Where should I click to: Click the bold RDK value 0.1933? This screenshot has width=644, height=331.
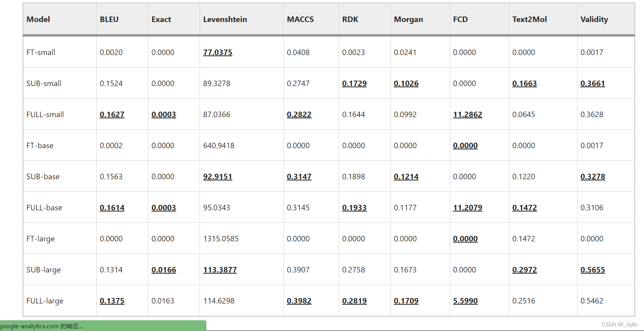click(354, 208)
